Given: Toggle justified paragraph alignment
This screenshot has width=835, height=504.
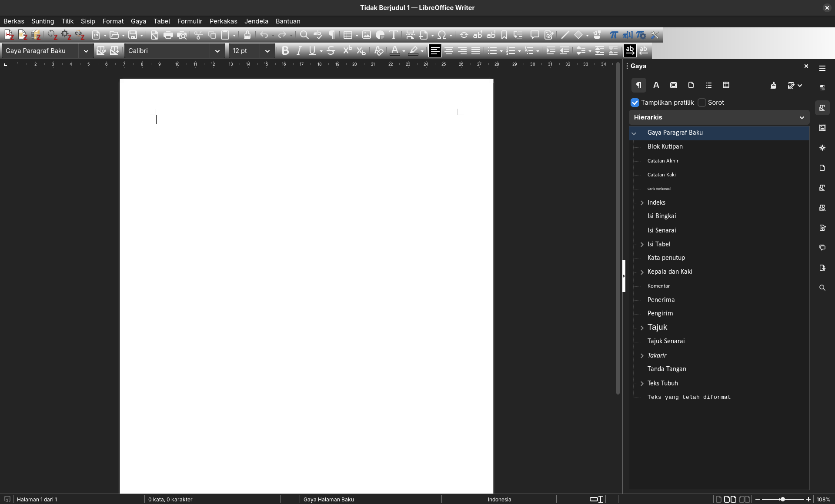Looking at the screenshot, I should pos(476,51).
